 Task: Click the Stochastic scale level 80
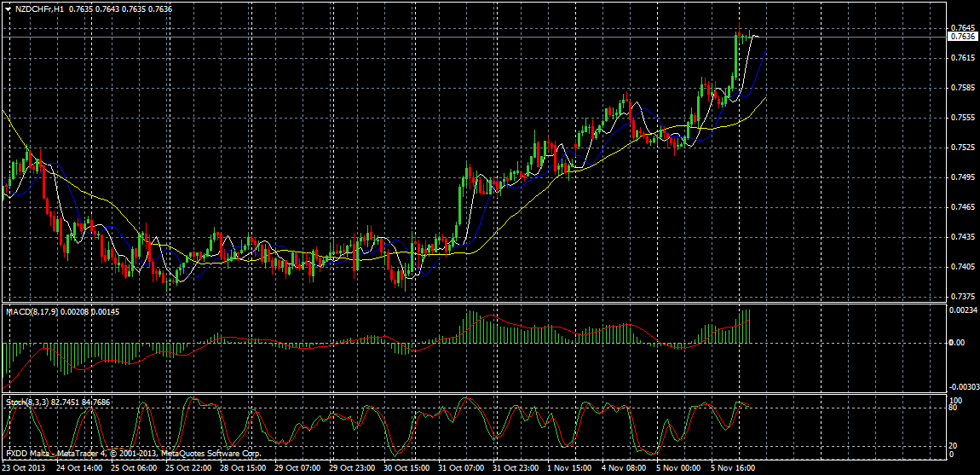[x=955, y=408]
